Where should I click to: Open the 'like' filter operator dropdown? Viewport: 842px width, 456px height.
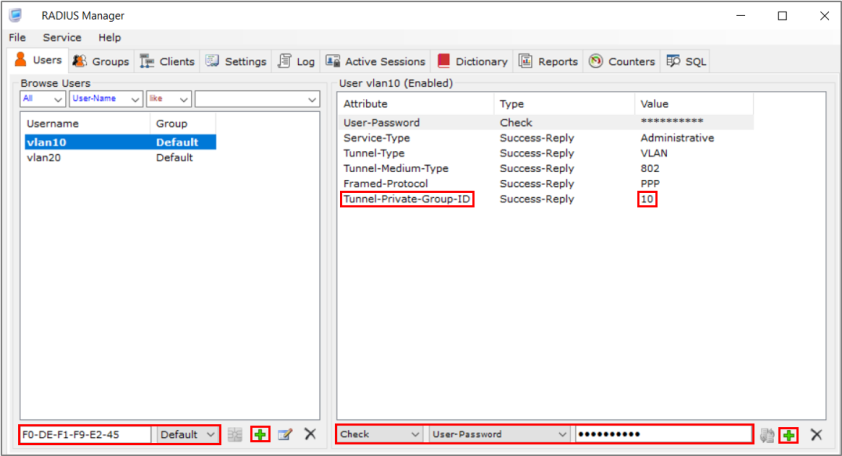click(183, 99)
